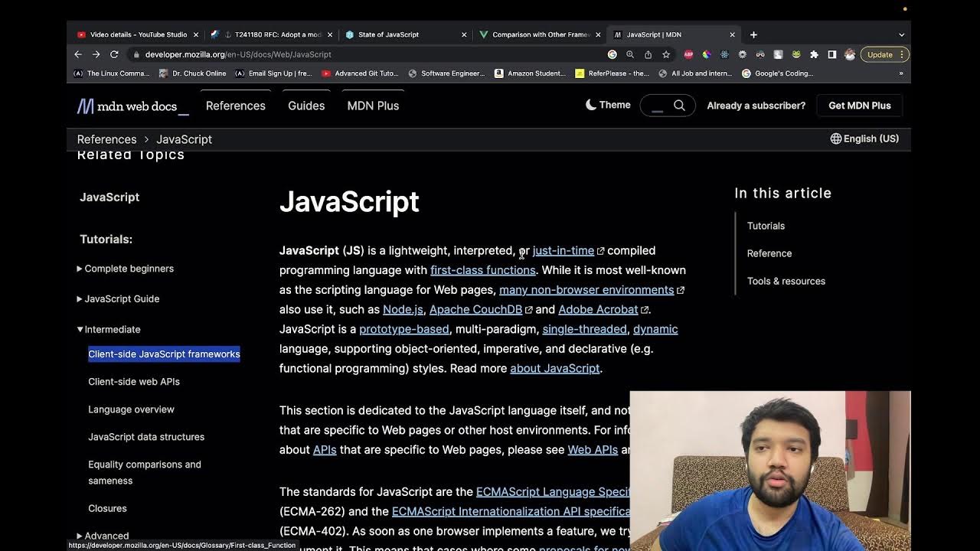Open the glasses-face extension icon
Viewport: 980px width, 551px height.
[760, 54]
